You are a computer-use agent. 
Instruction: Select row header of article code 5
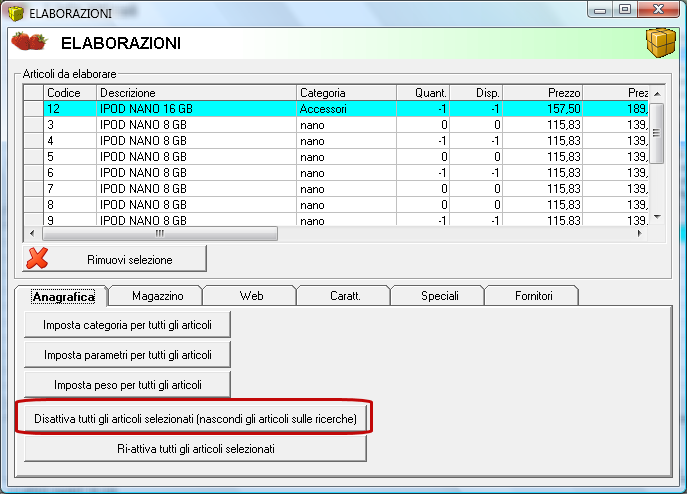coord(33,157)
